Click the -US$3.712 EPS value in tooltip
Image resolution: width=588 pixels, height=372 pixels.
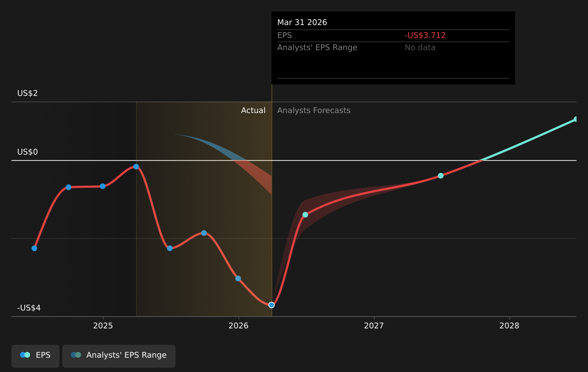coord(425,35)
